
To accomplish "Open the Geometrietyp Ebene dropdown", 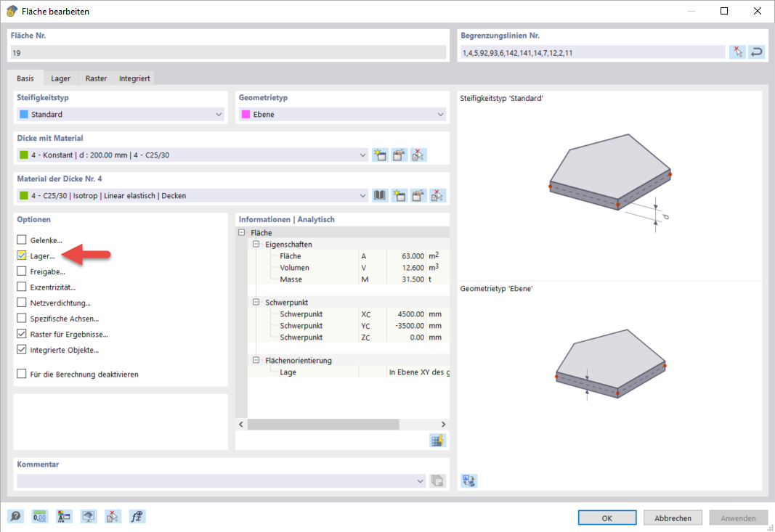I will coord(342,114).
